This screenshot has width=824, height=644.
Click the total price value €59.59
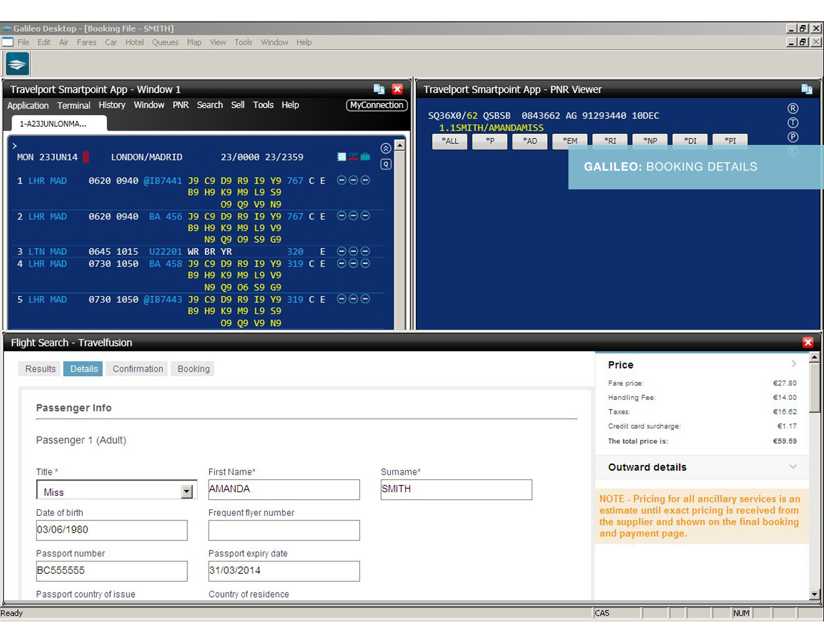785,441
